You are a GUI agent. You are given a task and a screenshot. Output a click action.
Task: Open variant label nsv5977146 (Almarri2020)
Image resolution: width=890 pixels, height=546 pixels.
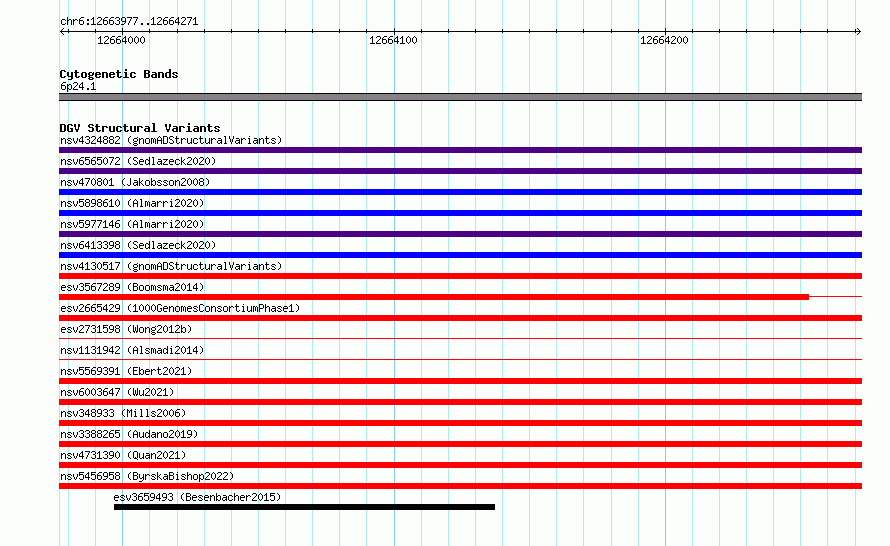click(x=132, y=224)
